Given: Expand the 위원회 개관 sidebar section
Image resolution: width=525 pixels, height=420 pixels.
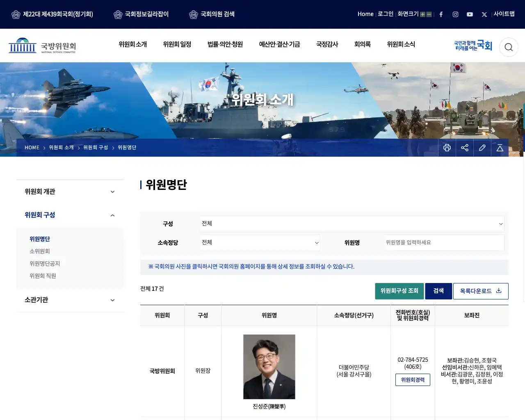Looking at the screenshot, I should [70, 192].
